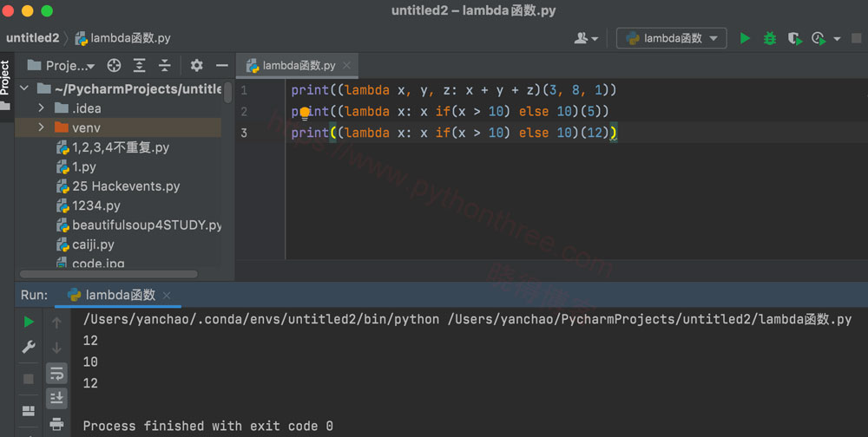Open the lambda函数 run configuration dropdown
This screenshot has height=437, width=868.
[671, 38]
